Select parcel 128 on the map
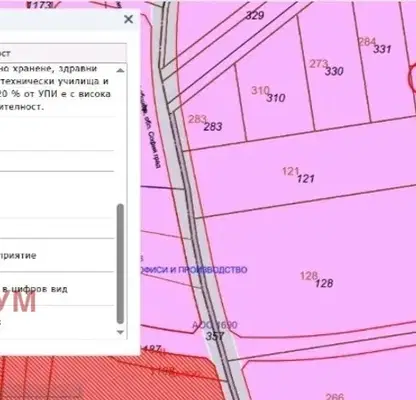Image resolution: width=416 pixels, height=400 pixels. click(x=324, y=283)
